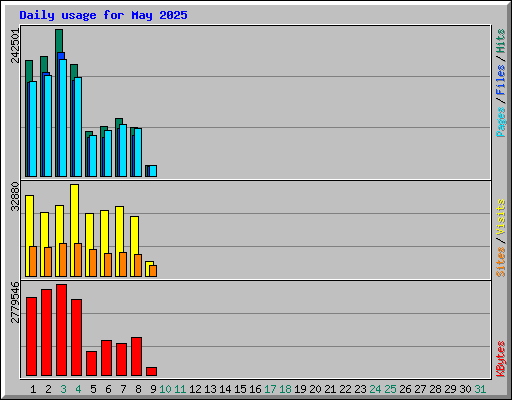This screenshot has height=400, width=512.
Task: Click the Hits legend label
Action: tap(500, 41)
